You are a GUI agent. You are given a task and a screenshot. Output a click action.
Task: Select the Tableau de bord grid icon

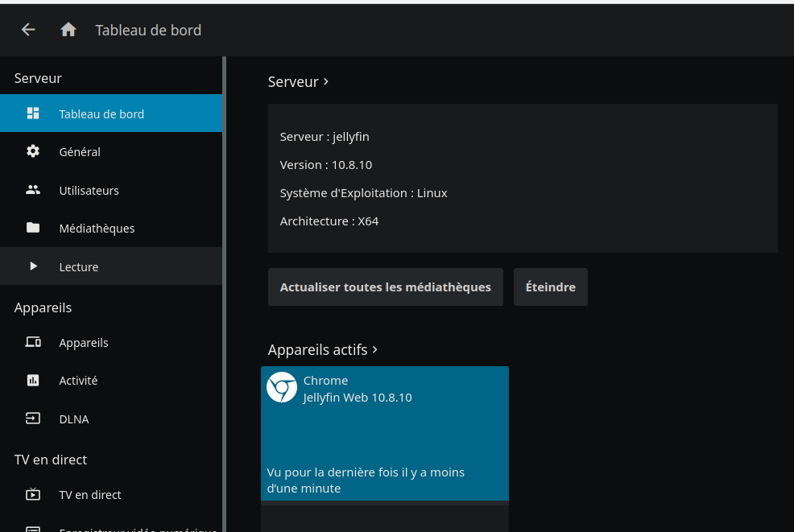(x=33, y=113)
